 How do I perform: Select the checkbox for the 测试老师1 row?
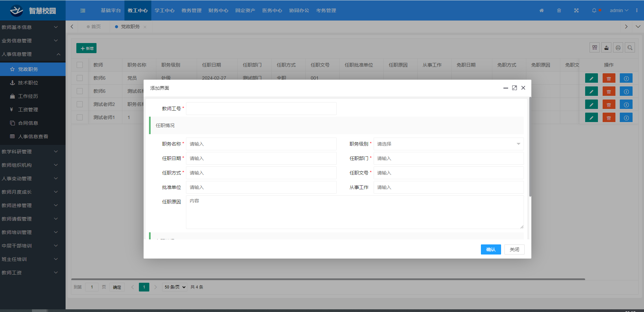click(x=80, y=117)
